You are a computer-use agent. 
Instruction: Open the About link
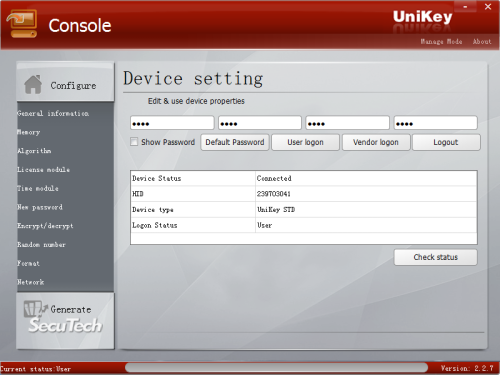coord(482,42)
